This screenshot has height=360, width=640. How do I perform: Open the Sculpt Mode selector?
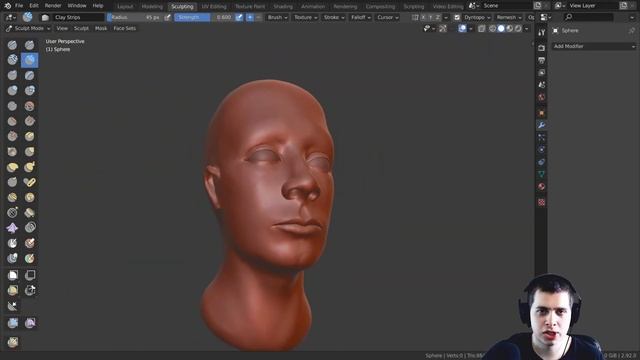tap(28, 28)
